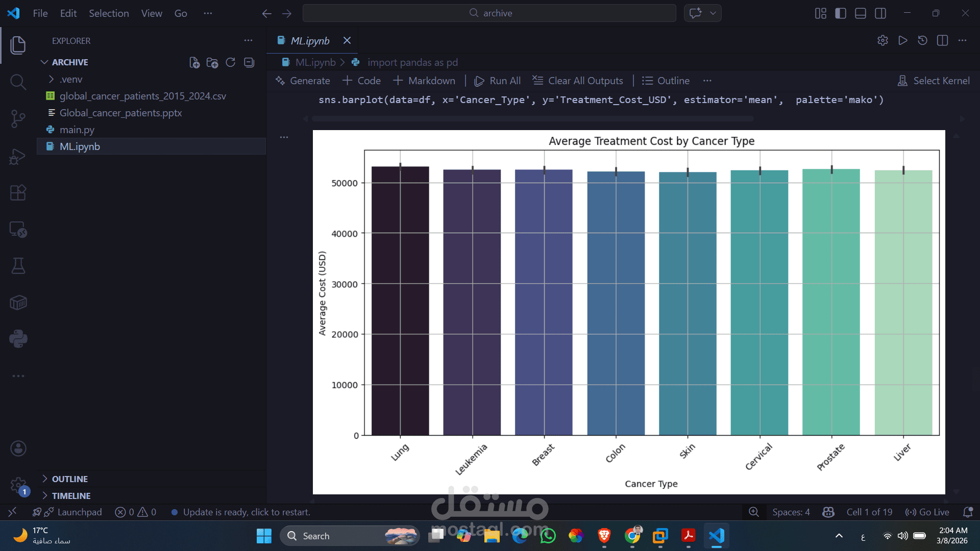Refresh the Explorer file tree

[231, 62]
